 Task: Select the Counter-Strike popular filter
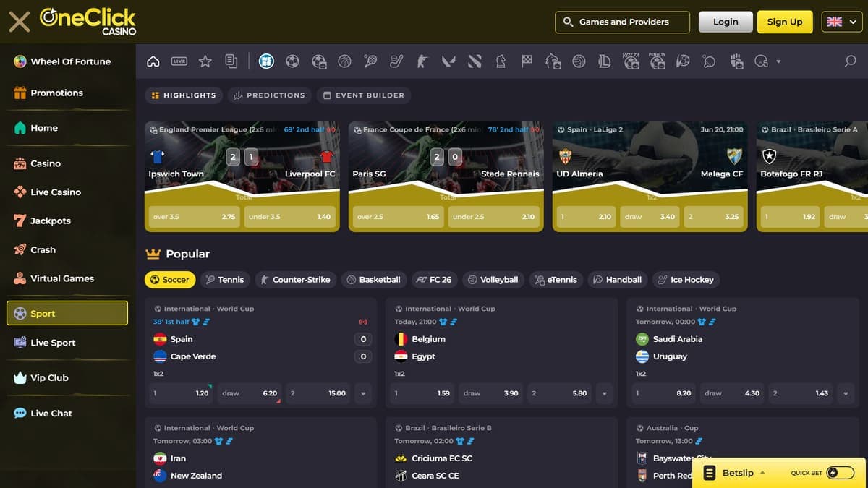295,280
